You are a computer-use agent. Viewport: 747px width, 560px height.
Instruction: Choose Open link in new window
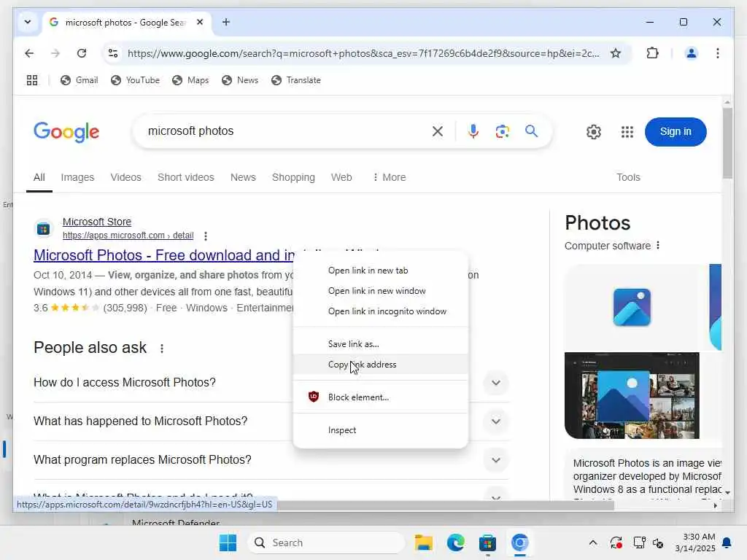pos(381,291)
